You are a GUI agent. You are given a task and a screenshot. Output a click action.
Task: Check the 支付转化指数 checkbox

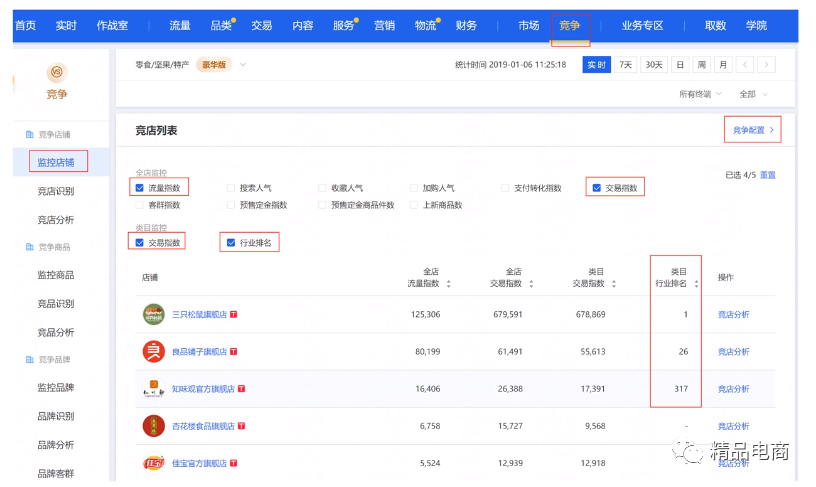[x=505, y=188]
